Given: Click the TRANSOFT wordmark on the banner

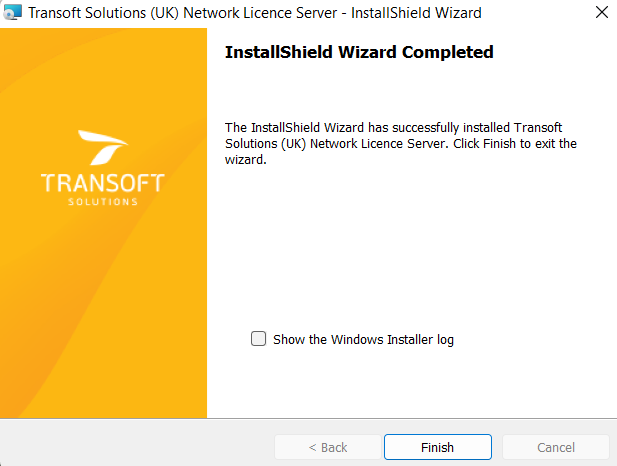Looking at the screenshot, I should tap(103, 183).
